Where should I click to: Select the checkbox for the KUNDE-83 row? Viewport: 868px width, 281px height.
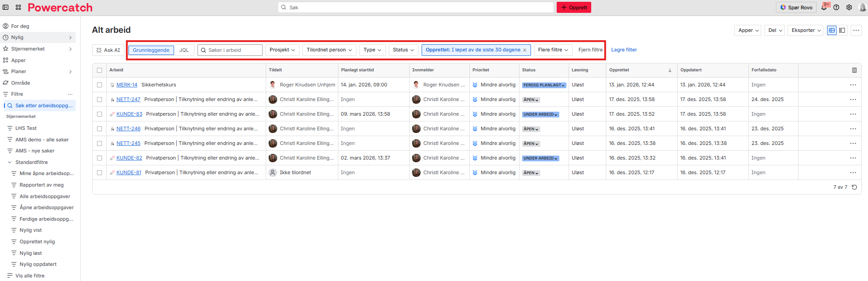99,114
